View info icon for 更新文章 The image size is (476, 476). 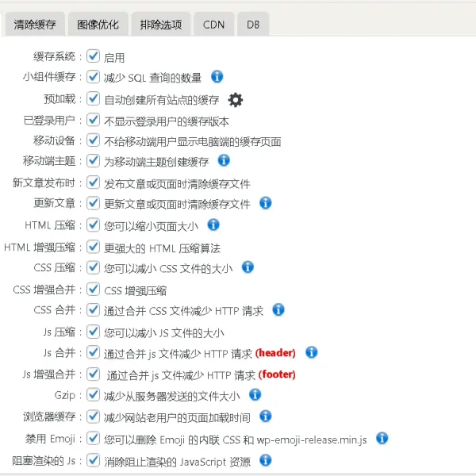pos(265,203)
